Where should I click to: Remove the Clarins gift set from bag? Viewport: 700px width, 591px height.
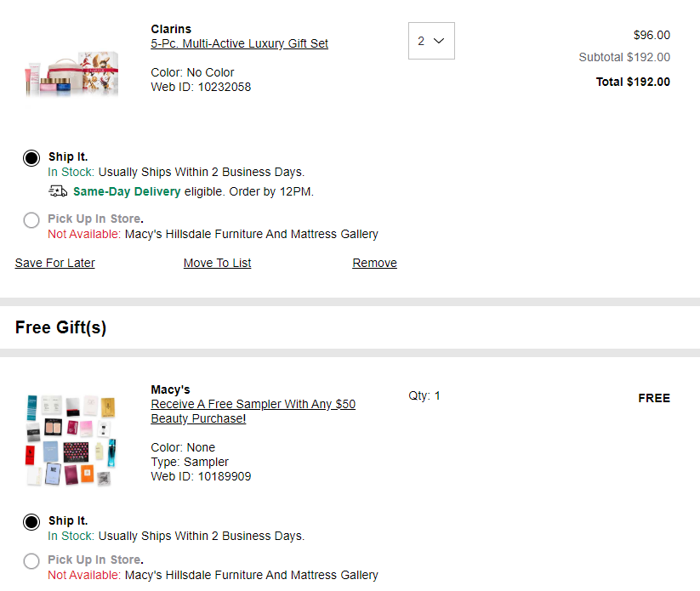point(374,263)
